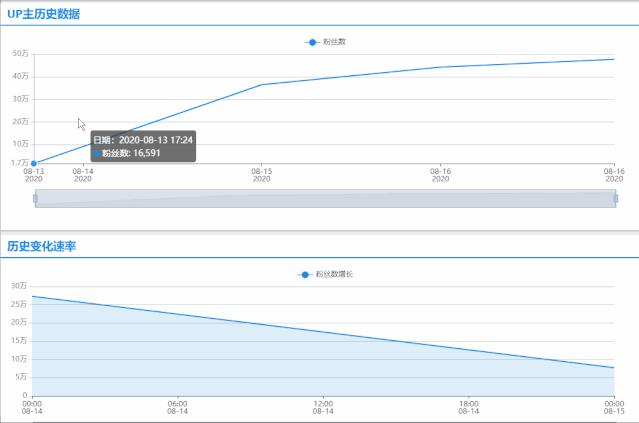Viewport: 639px width, 423px height.
Task: Click the 08-15 2020 x-axis label
Action: pos(261,175)
